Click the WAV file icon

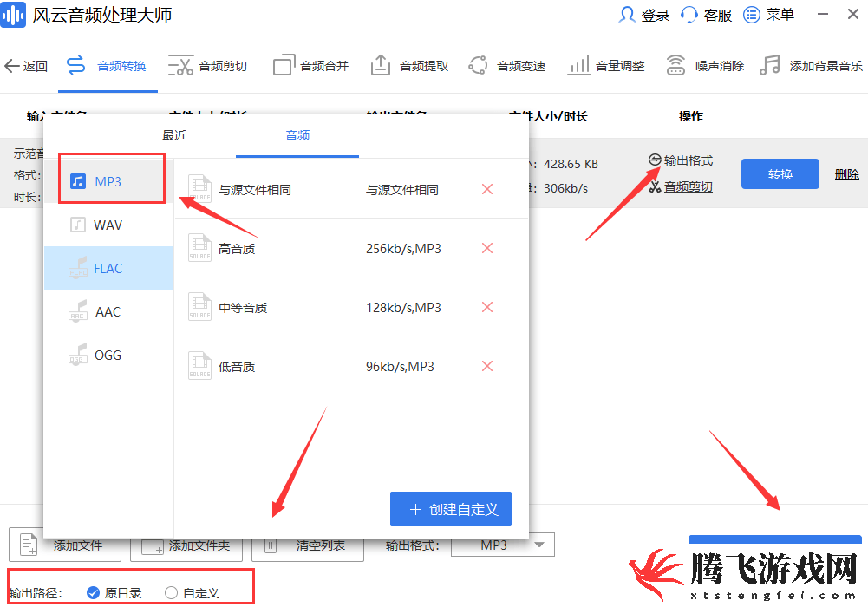(x=78, y=225)
